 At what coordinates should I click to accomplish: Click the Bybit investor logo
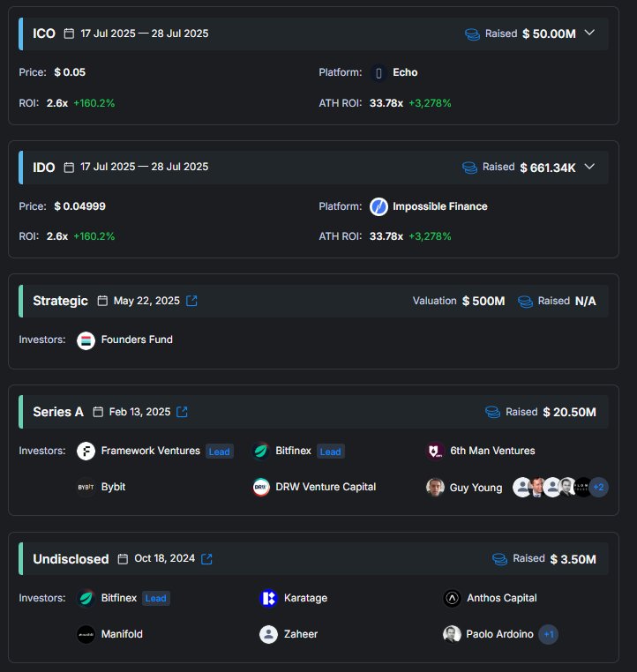tap(86, 487)
